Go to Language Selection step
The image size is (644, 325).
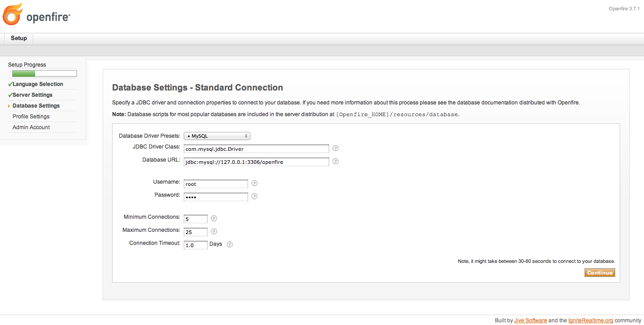coord(38,84)
